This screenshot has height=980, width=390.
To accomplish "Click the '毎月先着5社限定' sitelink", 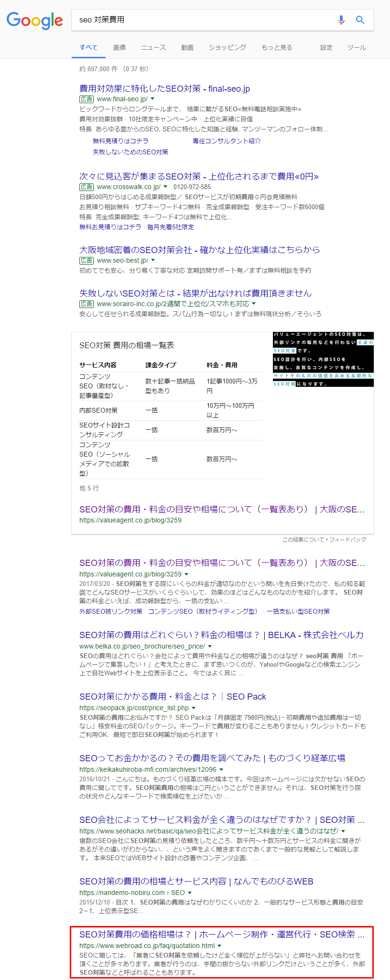I will tap(171, 227).
